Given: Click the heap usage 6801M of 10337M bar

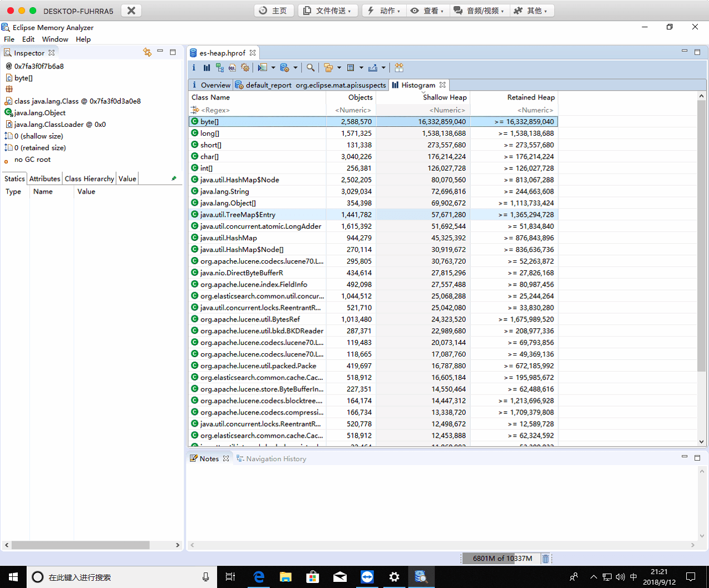Looking at the screenshot, I should [501, 559].
